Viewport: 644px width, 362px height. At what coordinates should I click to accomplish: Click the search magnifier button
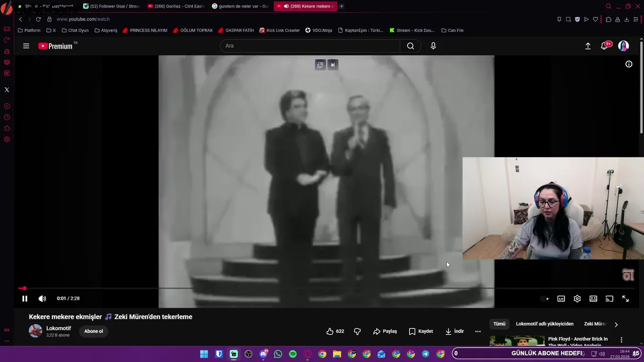[411, 46]
